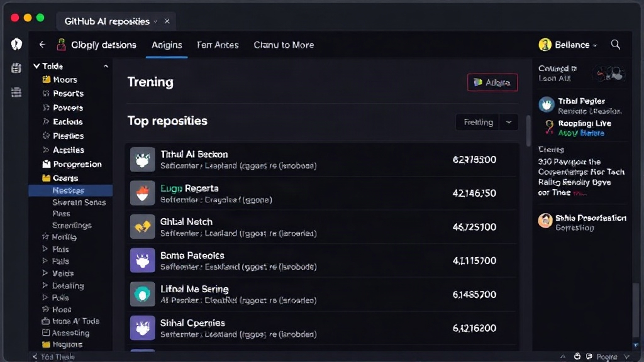
Task: Expand the Acsties tree item
Action: [45, 150]
